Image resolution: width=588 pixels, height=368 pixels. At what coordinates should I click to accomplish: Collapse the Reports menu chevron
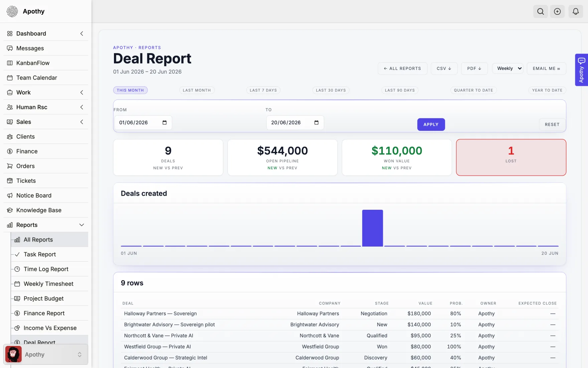pos(82,225)
